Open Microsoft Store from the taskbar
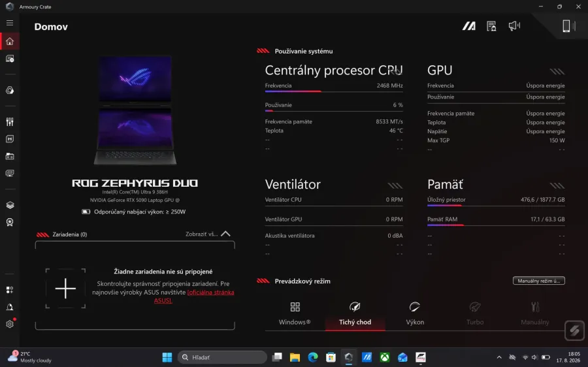 pos(331,357)
